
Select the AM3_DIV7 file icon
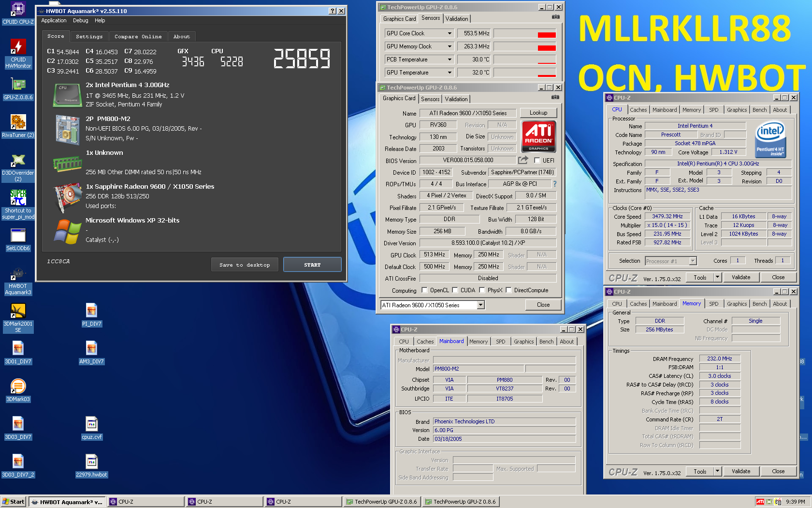point(91,353)
